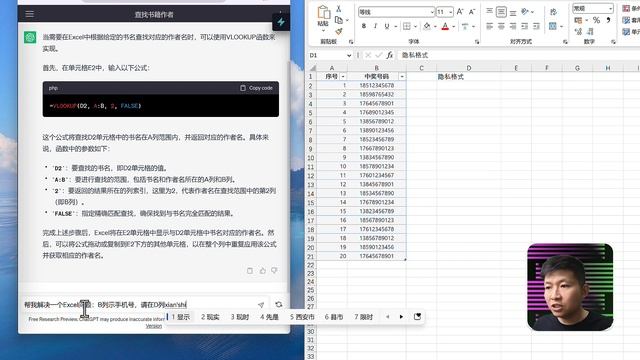Toggle Bold formatting
Image resolution: width=640 pixels, height=360 pixels.
(364, 26)
